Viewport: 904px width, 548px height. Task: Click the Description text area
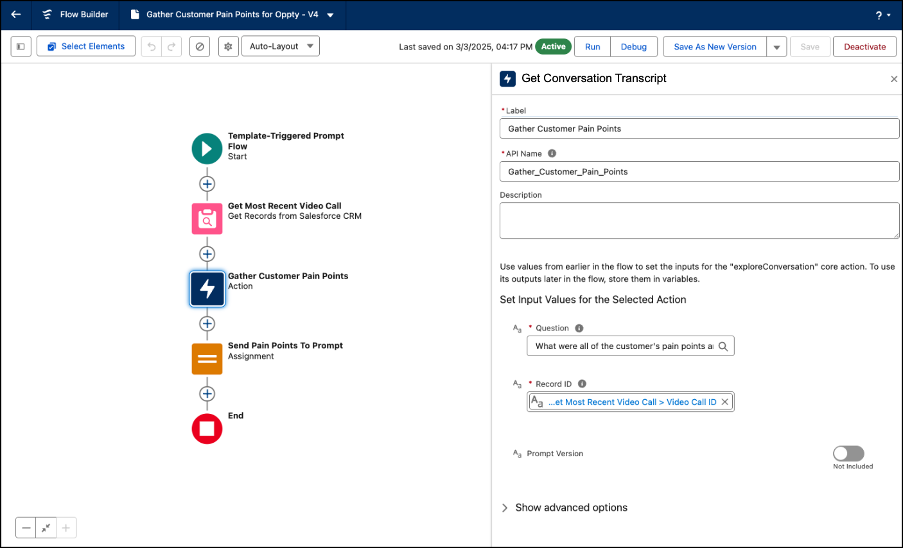click(x=699, y=220)
